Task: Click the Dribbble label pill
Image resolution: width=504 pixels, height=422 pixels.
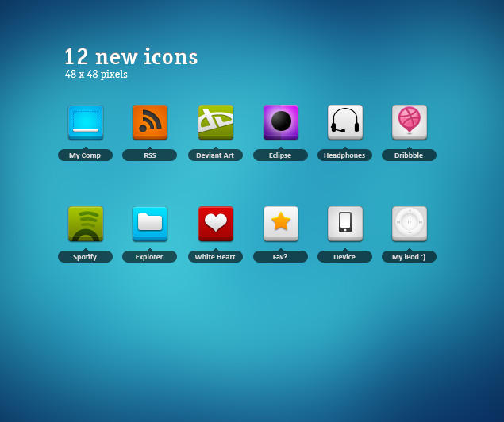Action: tap(410, 155)
